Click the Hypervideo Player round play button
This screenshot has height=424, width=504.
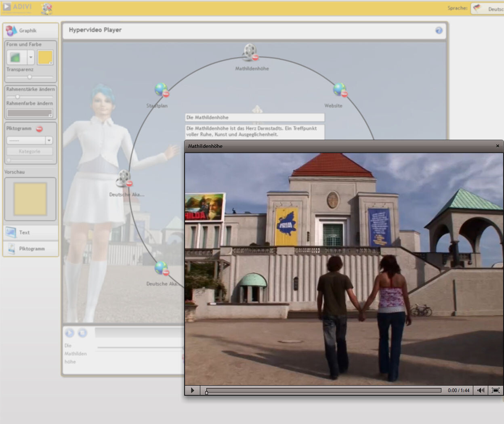tap(69, 333)
